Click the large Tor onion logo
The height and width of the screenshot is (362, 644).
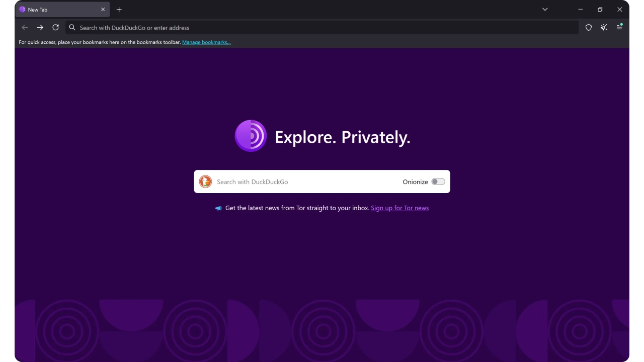click(251, 136)
